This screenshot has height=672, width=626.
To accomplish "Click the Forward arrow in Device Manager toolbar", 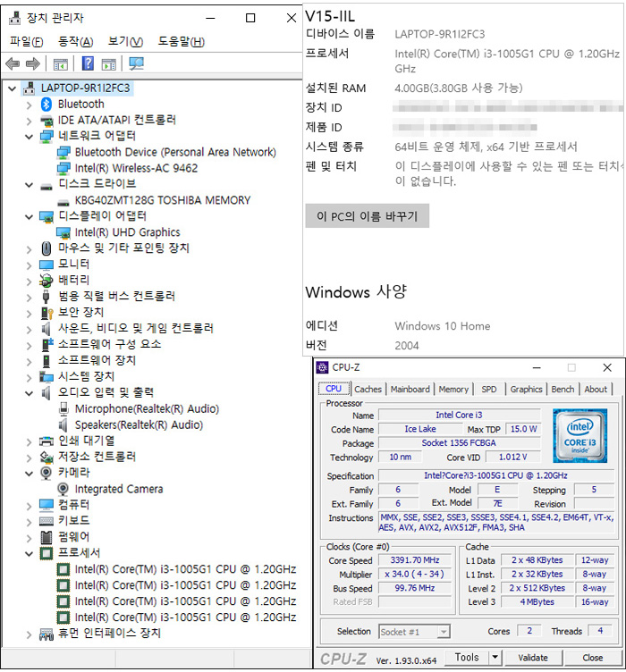I will click(x=33, y=63).
